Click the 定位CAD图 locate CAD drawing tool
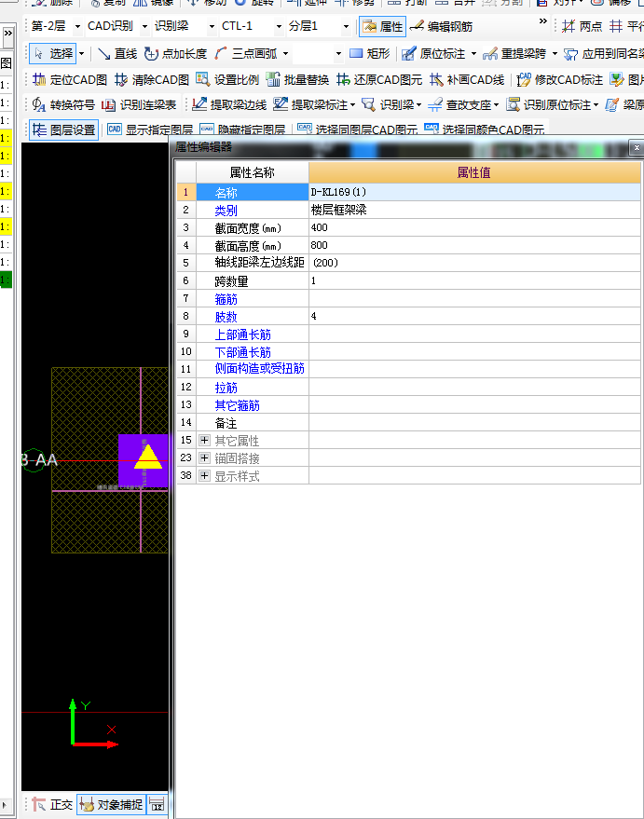Screen dimensions: 644x819 [x=70, y=79]
